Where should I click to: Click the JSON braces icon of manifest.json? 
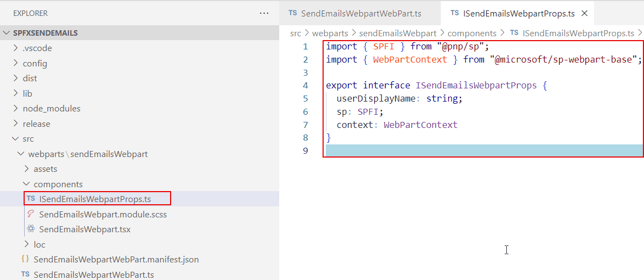tap(25, 260)
